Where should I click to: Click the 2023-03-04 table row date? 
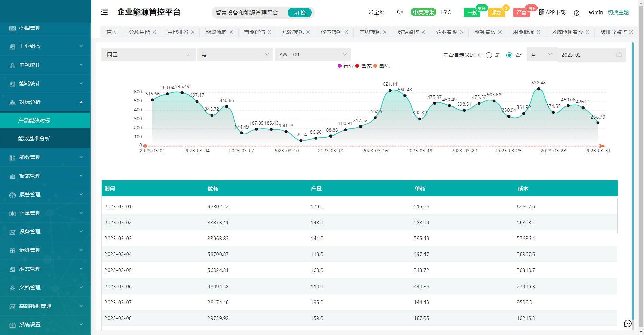click(x=118, y=254)
